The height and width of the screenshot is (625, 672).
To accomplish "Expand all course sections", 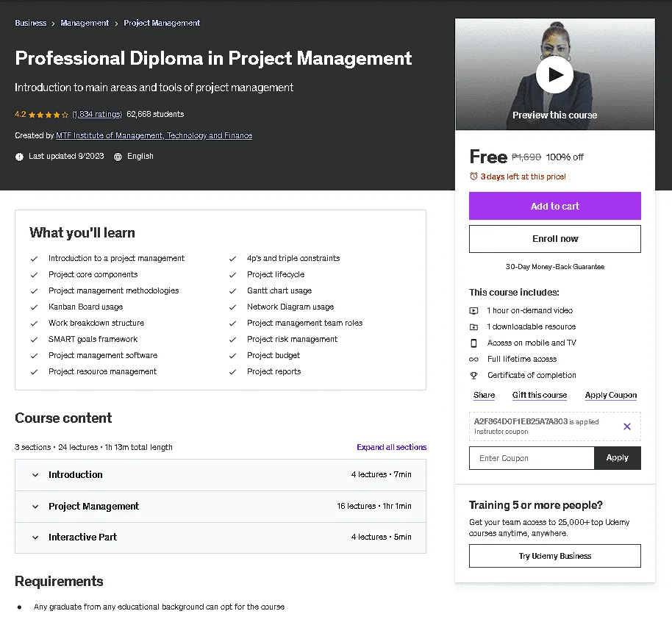I will [x=391, y=447].
